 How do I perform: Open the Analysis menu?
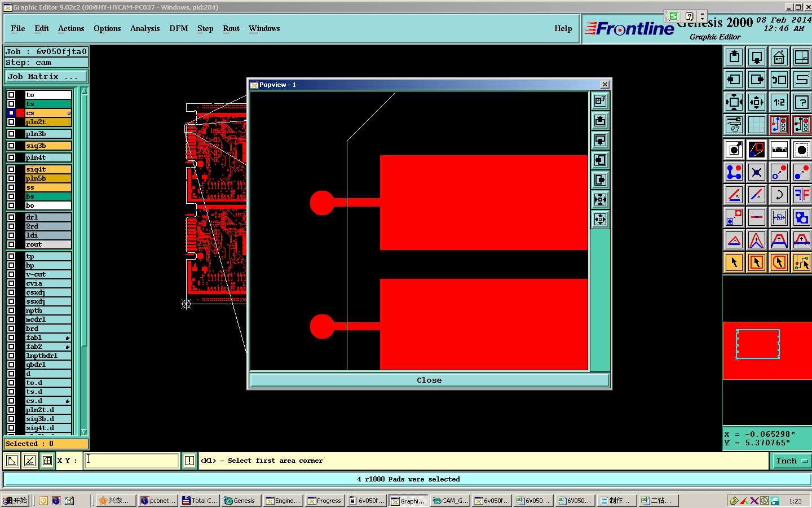coord(145,28)
